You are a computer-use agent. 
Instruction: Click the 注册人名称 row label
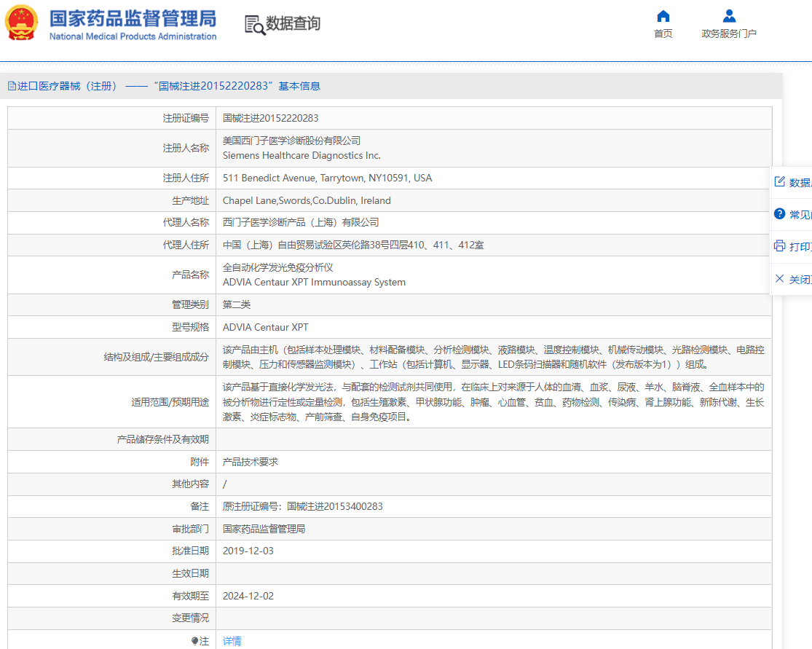(x=186, y=148)
